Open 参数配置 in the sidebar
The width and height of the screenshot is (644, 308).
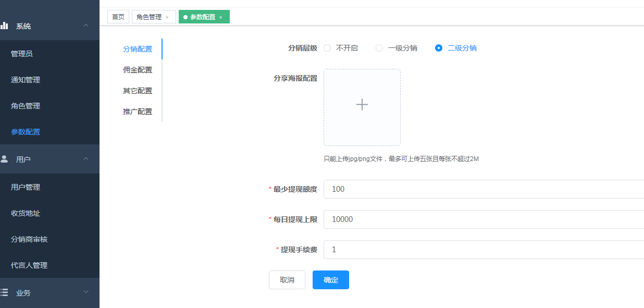(49, 132)
